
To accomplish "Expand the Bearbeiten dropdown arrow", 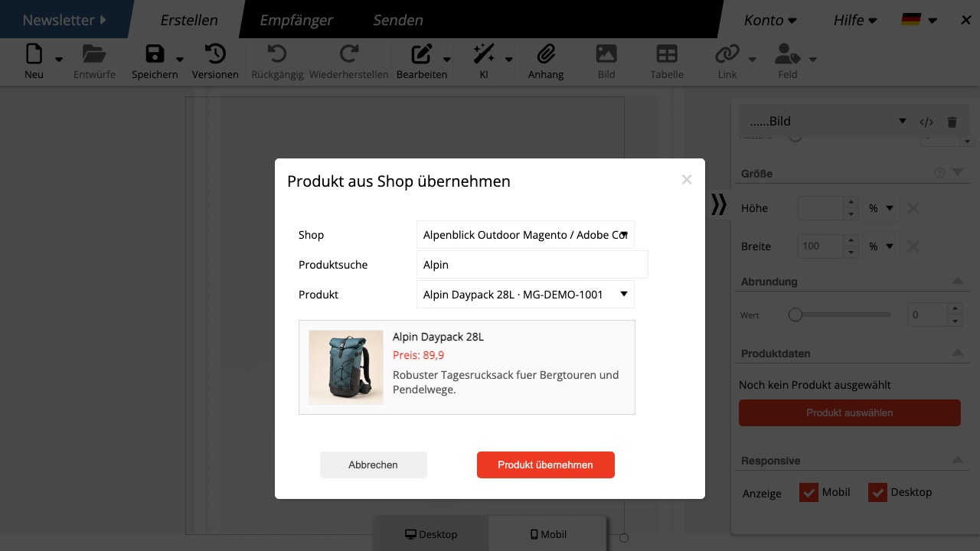I will pyautogui.click(x=446, y=59).
